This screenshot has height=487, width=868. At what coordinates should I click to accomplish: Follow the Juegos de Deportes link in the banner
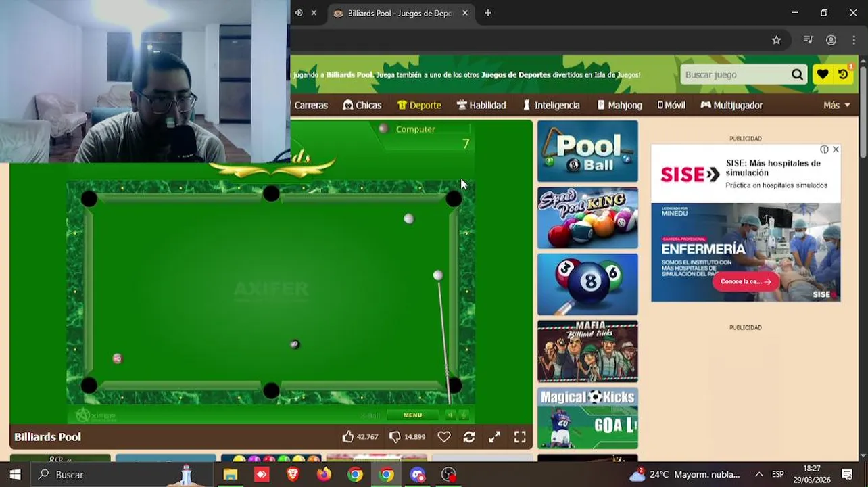(x=516, y=75)
